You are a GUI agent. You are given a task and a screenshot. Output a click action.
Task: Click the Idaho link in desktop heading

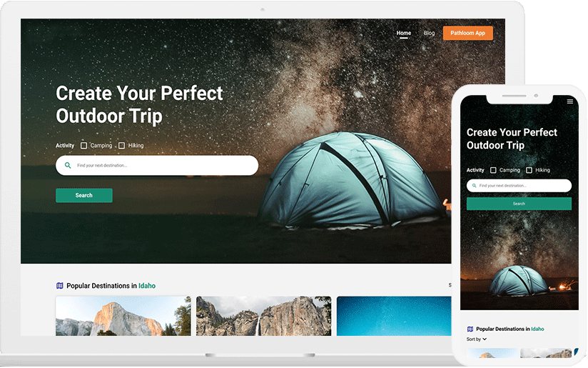[147, 286]
